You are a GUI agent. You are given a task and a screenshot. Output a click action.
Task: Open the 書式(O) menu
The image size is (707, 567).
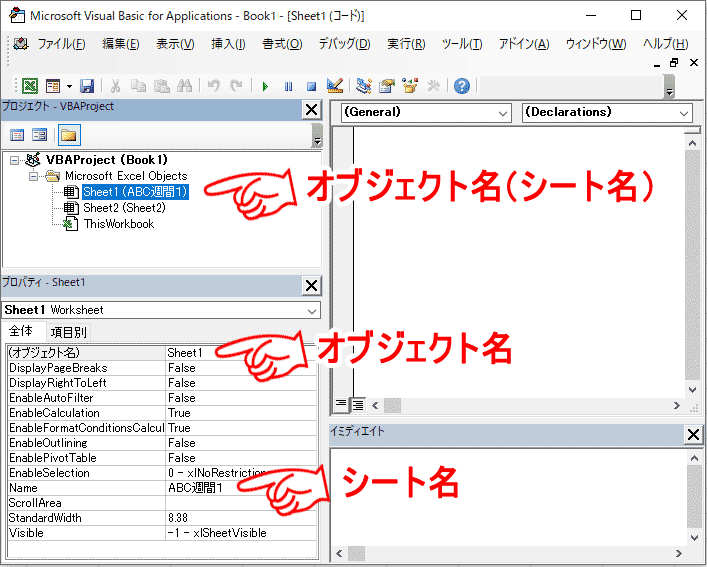click(x=282, y=44)
